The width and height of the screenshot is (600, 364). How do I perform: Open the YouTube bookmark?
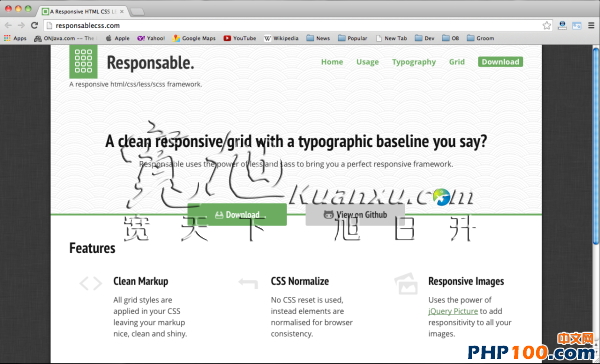pyautogui.click(x=240, y=38)
